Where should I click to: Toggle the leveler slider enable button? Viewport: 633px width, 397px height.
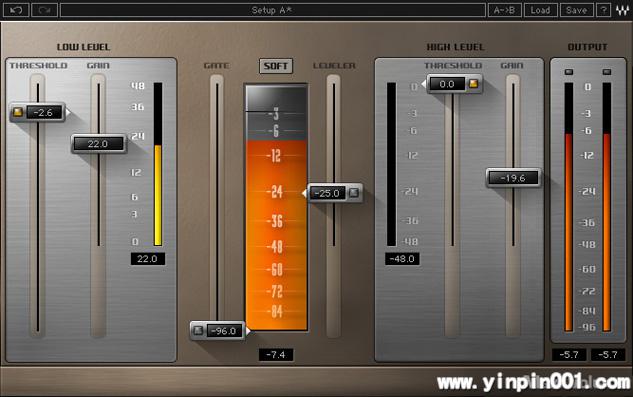click(x=354, y=193)
